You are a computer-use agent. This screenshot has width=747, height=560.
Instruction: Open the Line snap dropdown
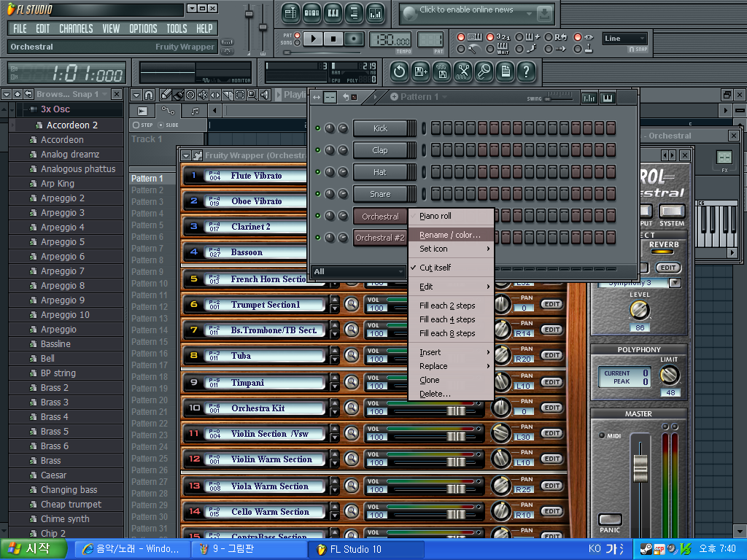624,39
